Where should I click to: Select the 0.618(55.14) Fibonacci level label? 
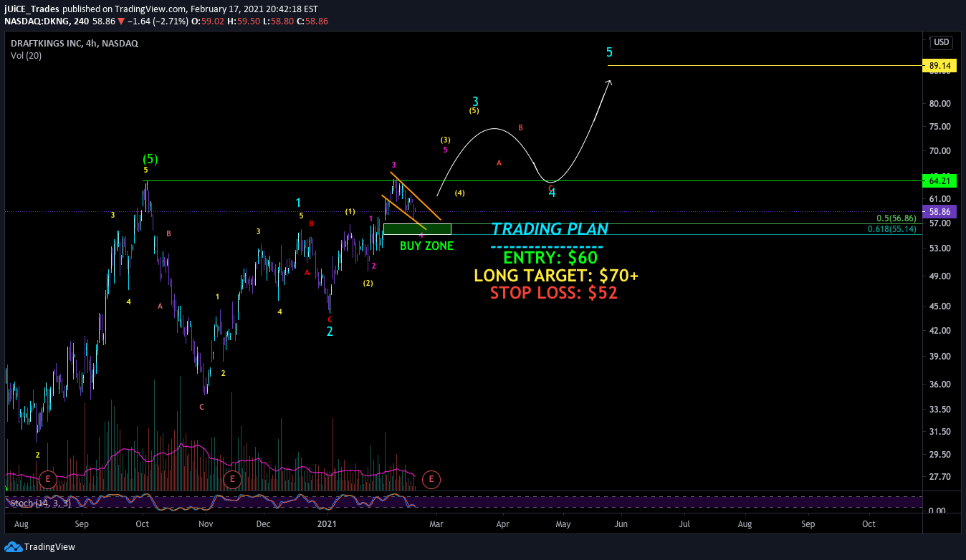892,228
